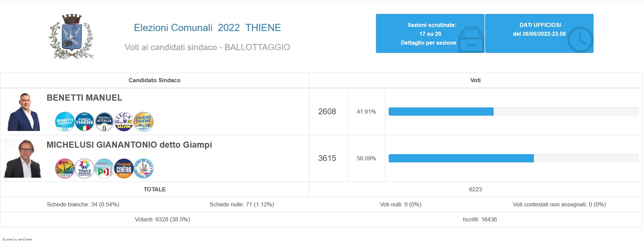Click the Dati Ufficiosi timestamp tile
Image resolution: width=644 pixels, height=250 pixels.
point(539,34)
